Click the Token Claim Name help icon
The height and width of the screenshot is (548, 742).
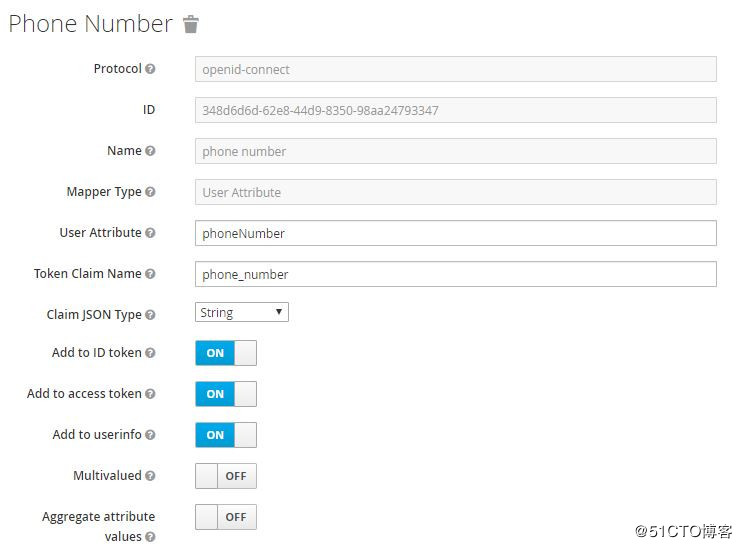coord(150,274)
